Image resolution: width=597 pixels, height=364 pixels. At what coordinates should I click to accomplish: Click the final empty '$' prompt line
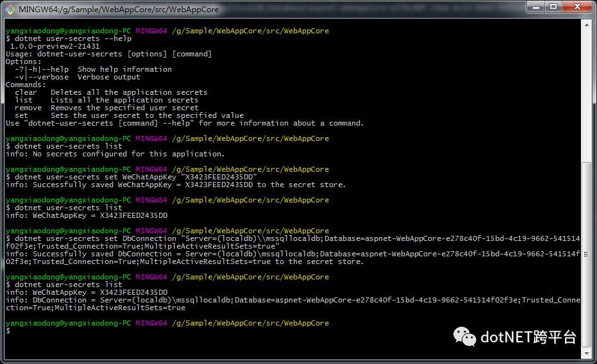point(8,331)
